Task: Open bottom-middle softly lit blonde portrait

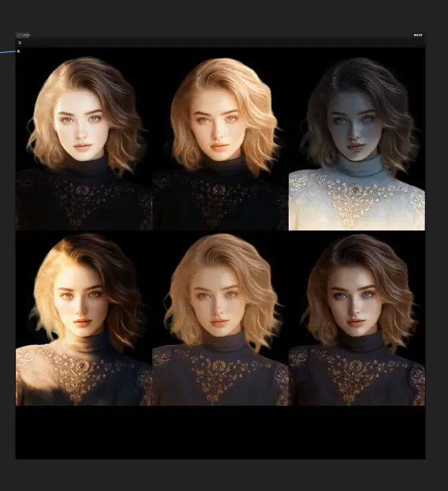Action: click(x=220, y=318)
